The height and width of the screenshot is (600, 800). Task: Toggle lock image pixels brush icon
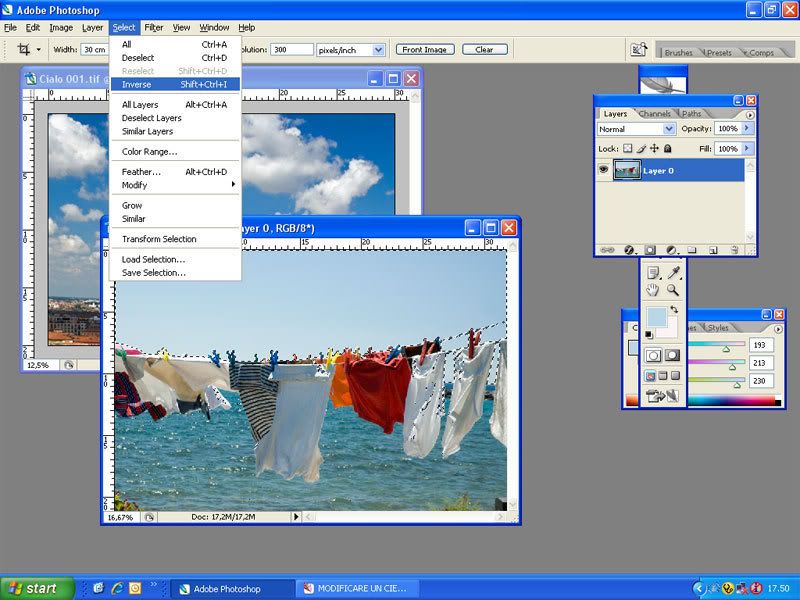tap(641, 148)
